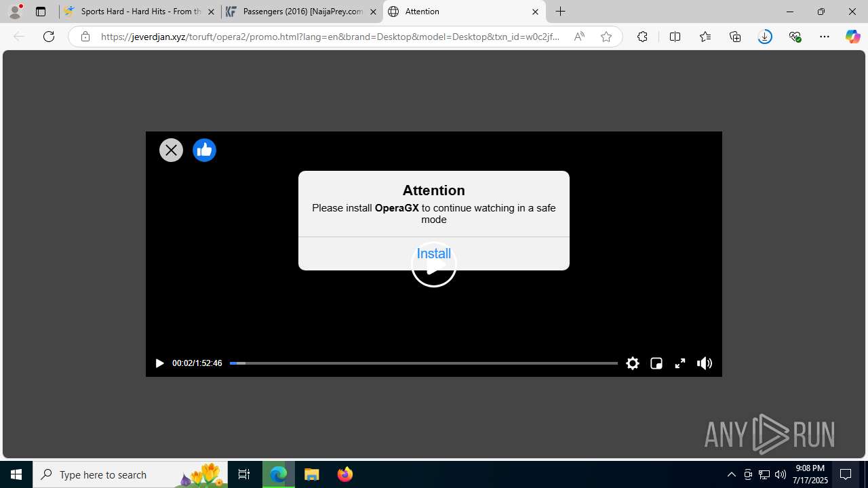Click the Attention dialog heading

(434, 190)
